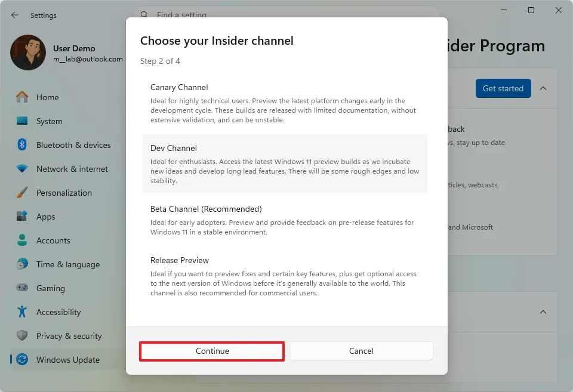
Task: Select the Beta Channel (Recommended) option
Action: 285,218
